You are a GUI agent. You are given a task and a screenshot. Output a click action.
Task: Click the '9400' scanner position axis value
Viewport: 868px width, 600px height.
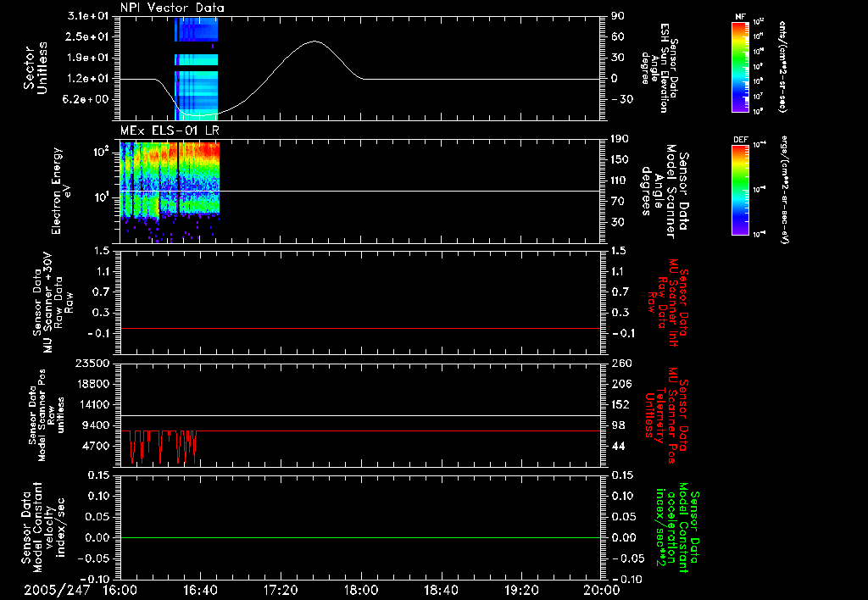[95, 425]
